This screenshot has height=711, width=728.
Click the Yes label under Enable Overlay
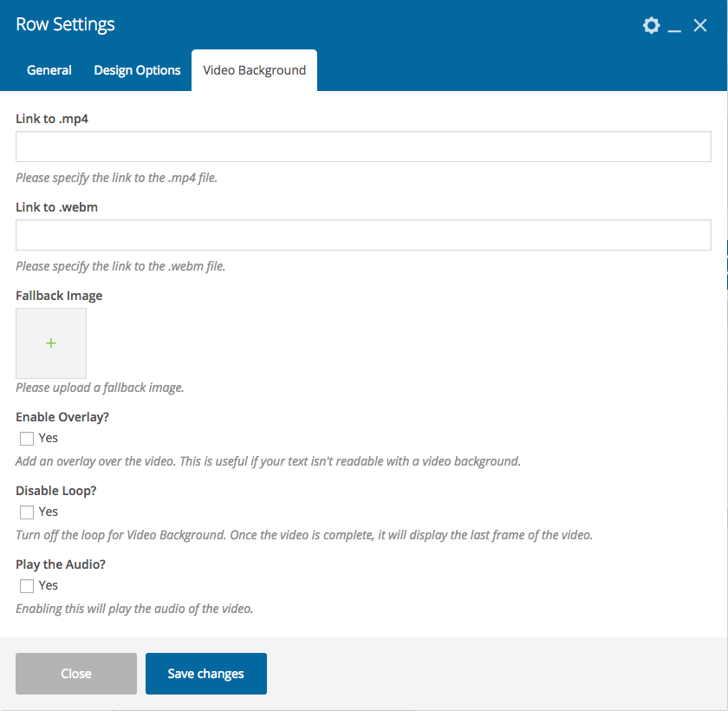[x=49, y=438]
